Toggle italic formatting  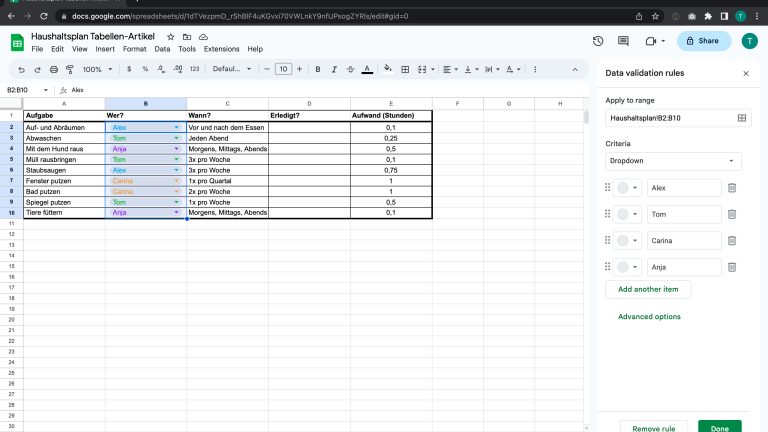pos(333,69)
